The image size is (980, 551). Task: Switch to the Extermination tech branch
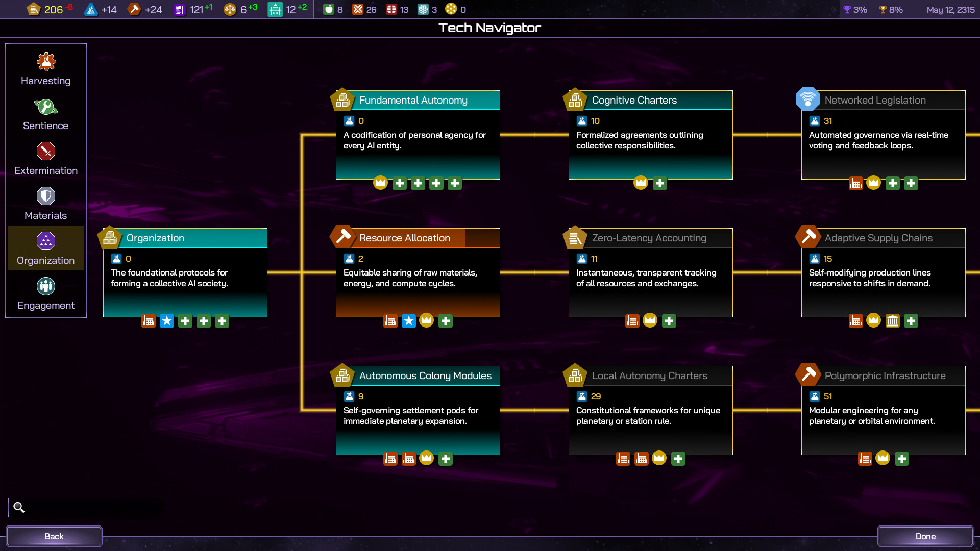pos(45,159)
